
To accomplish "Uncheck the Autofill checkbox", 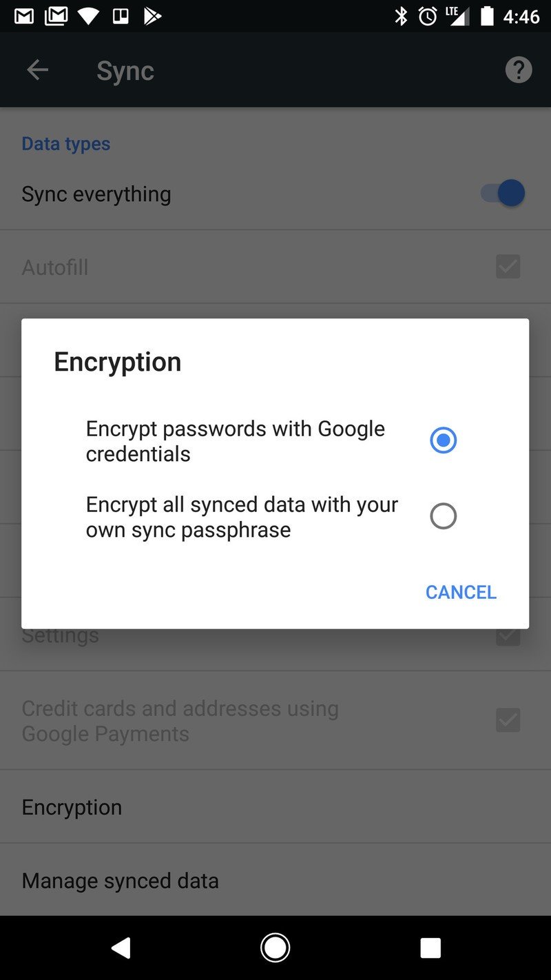I will coord(508,267).
